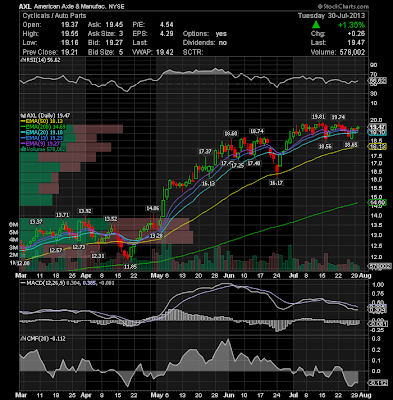Screen dimensions: 393x400
Task: Click the 13.28 price annotation
Action: coord(156,236)
